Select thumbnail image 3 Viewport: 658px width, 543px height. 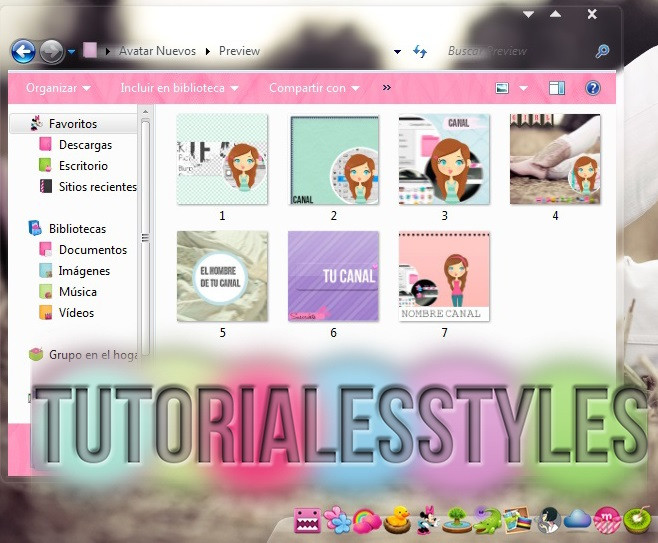[x=444, y=159]
